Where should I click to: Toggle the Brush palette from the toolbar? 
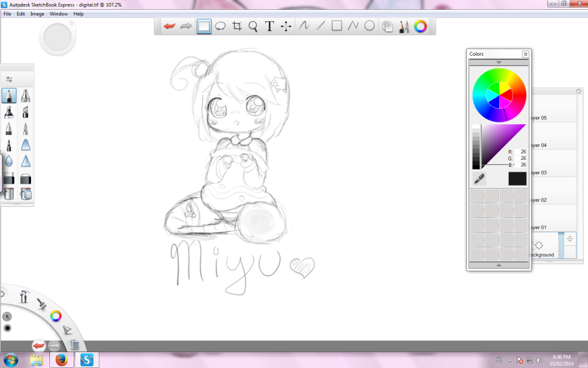pos(404,26)
